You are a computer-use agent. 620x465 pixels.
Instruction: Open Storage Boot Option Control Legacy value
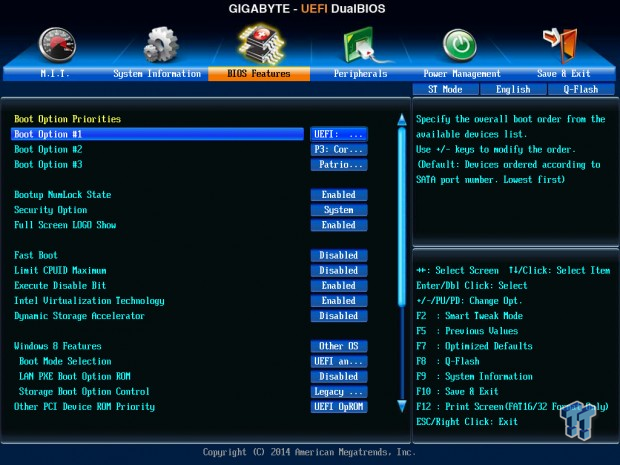pyautogui.click(x=339, y=392)
